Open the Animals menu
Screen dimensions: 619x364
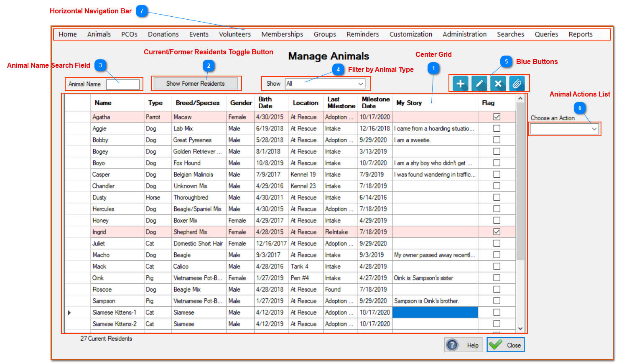pyautogui.click(x=99, y=34)
